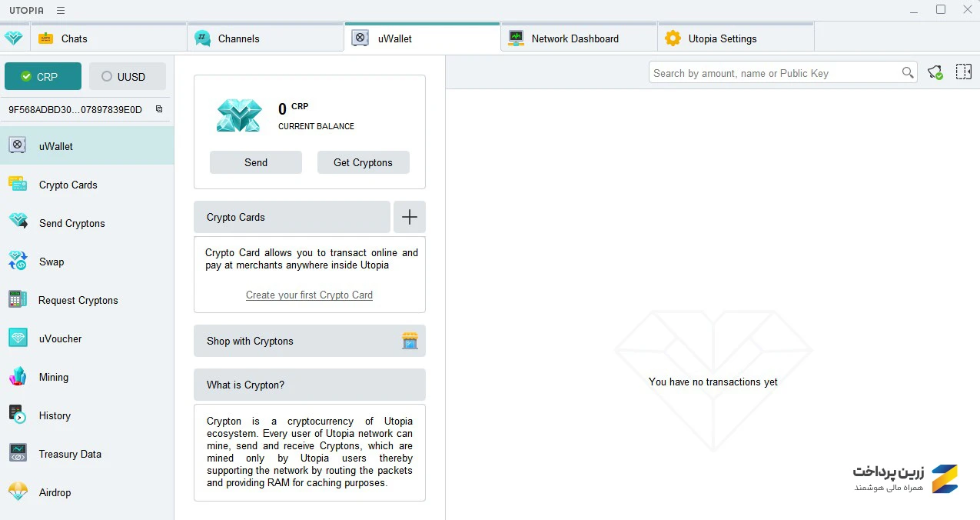Switch to the UUSD currency
This screenshot has width=980, height=520.
click(x=128, y=76)
